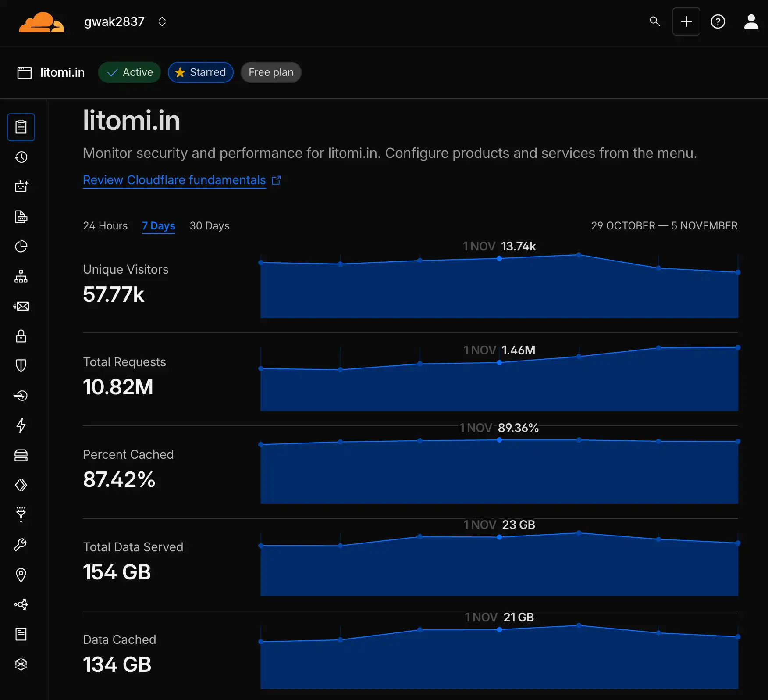Open the Email envelope sidebar icon
Viewport: 768px width, 700px height.
pos(21,306)
